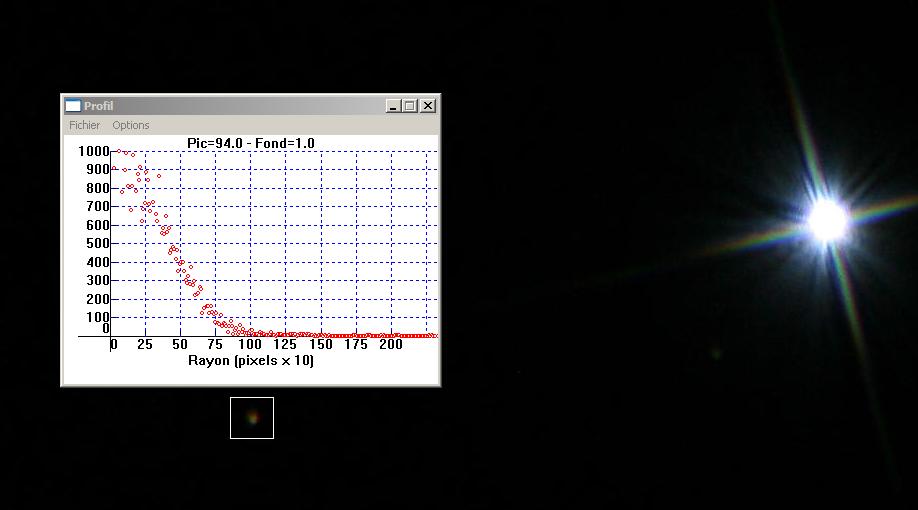This screenshot has width=918, height=510.
Task: Click the small star inside the selection box
Action: tap(252, 417)
